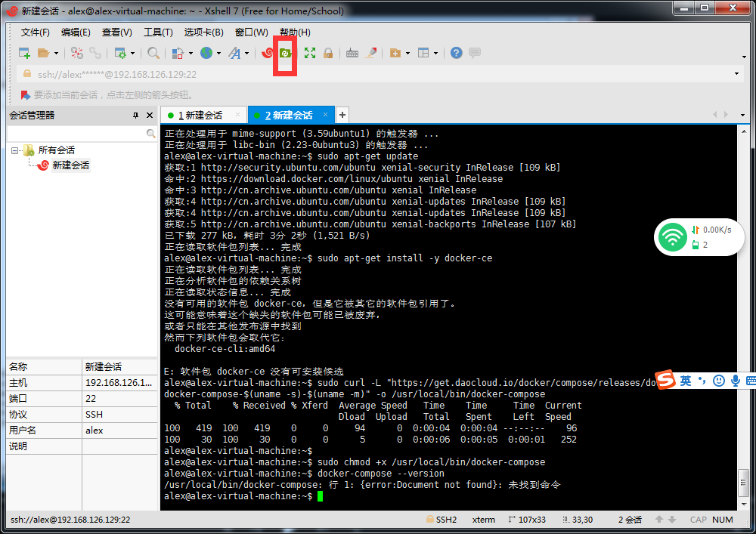Expand dropdown arrow beside Layout icon

coord(436,54)
